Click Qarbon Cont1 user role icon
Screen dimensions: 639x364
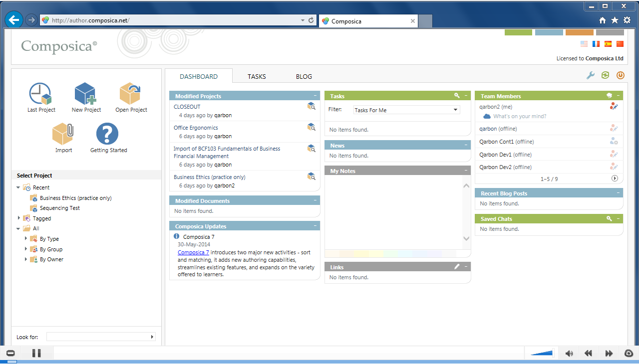point(614,142)
